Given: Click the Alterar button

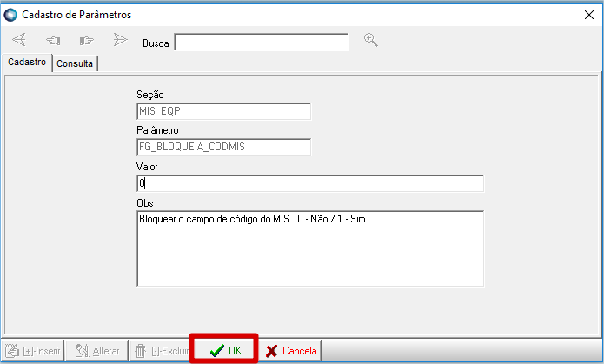Looking at the screenshot, I should 96,350.
